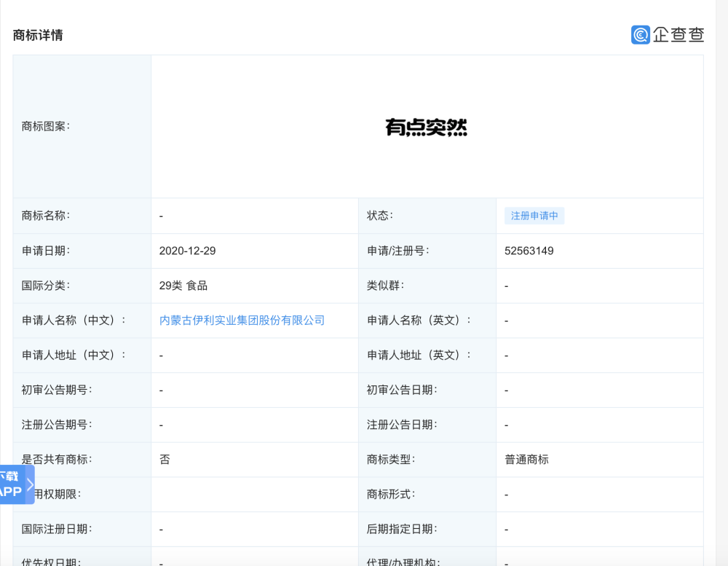Click the 国际分类 label
The width and height of the screenshot is (728, 566).
[45, 286]
